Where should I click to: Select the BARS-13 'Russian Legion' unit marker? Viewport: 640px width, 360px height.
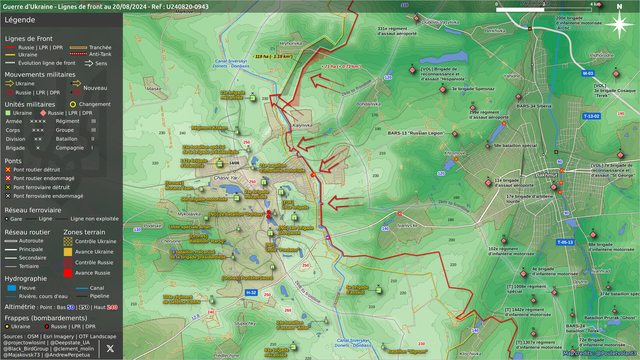[455, 133]
